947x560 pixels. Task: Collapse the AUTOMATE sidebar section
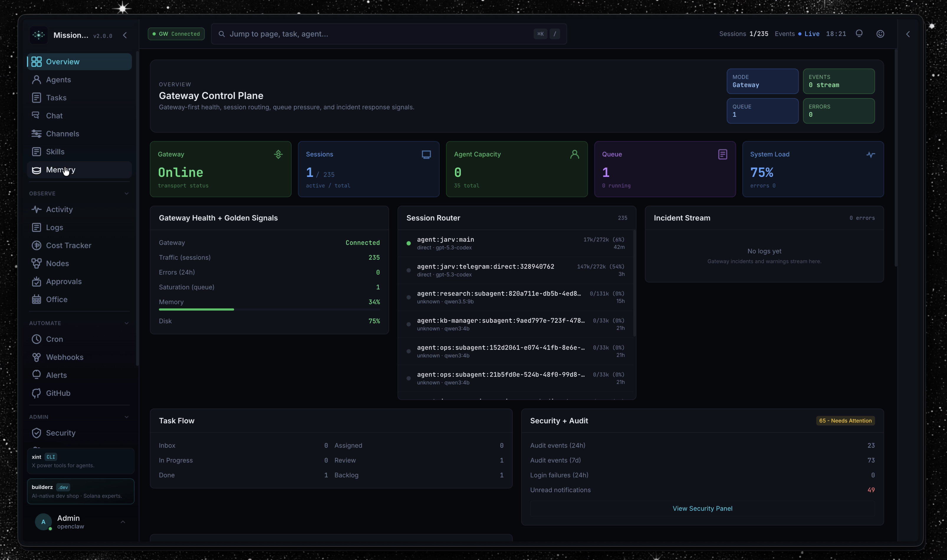point(127,323)
